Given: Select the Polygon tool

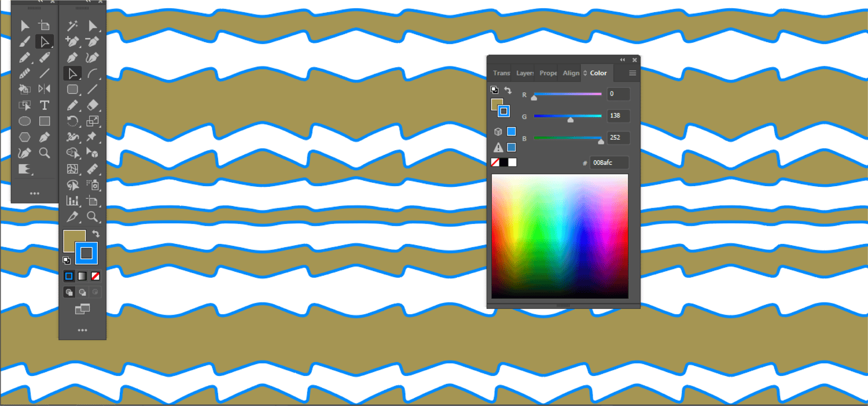Looking at the screenshot, I should point(25,137).
